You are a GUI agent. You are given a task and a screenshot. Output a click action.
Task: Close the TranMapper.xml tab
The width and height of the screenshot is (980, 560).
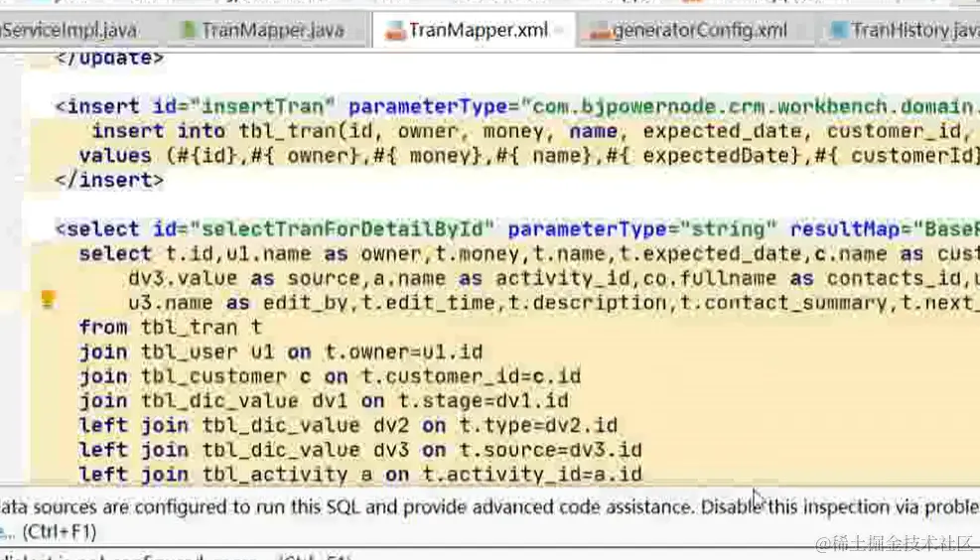point(559,30)
